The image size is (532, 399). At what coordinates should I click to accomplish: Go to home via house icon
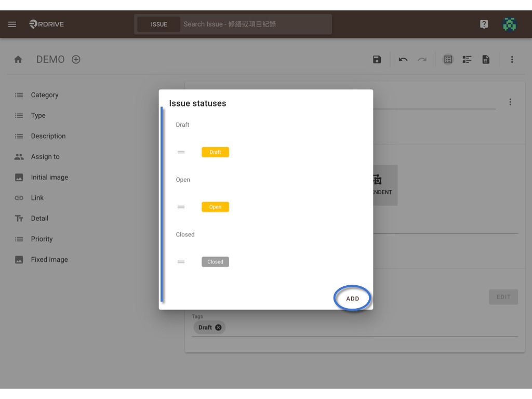click(x=18, y=60)
